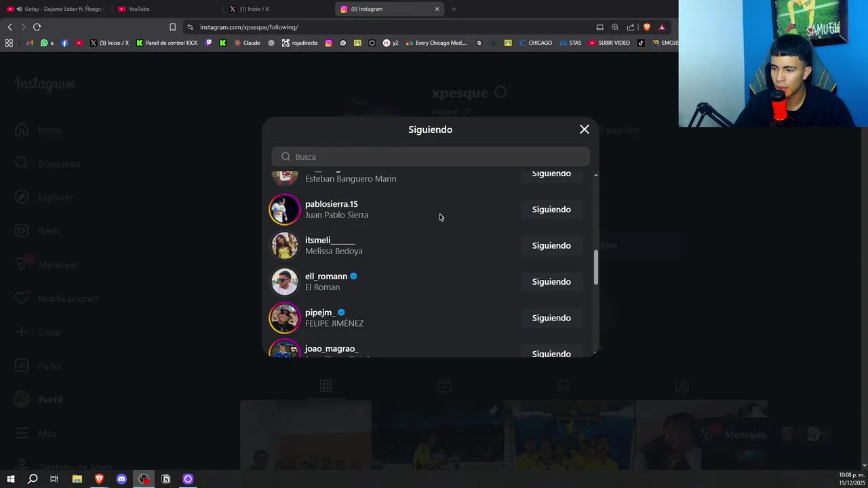
Task: Open Inicio / X bookmark
Action: pos(109,43)
